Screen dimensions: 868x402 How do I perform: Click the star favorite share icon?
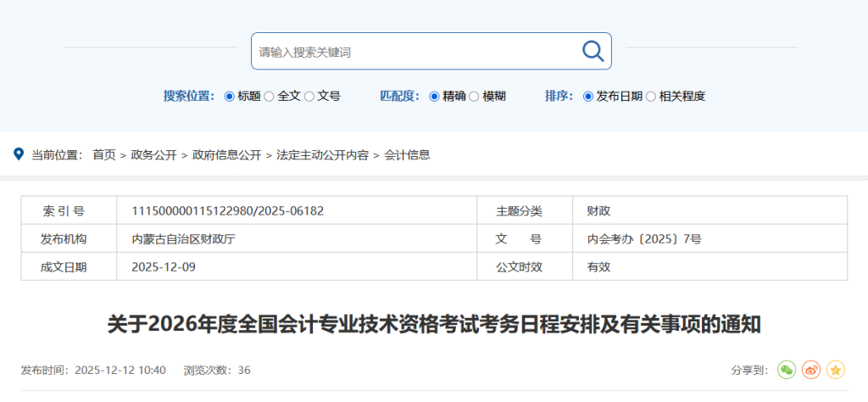(x=836, y=370)
